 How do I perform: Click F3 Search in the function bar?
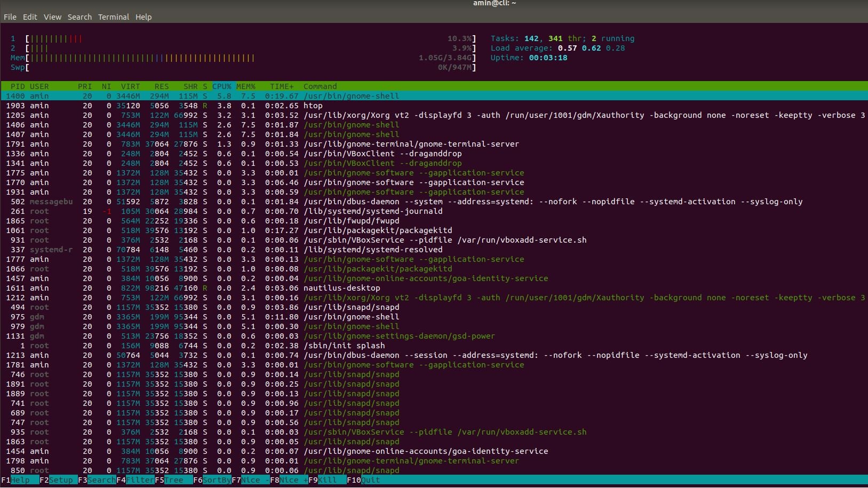pyautogui.click(x=97, y=480)
